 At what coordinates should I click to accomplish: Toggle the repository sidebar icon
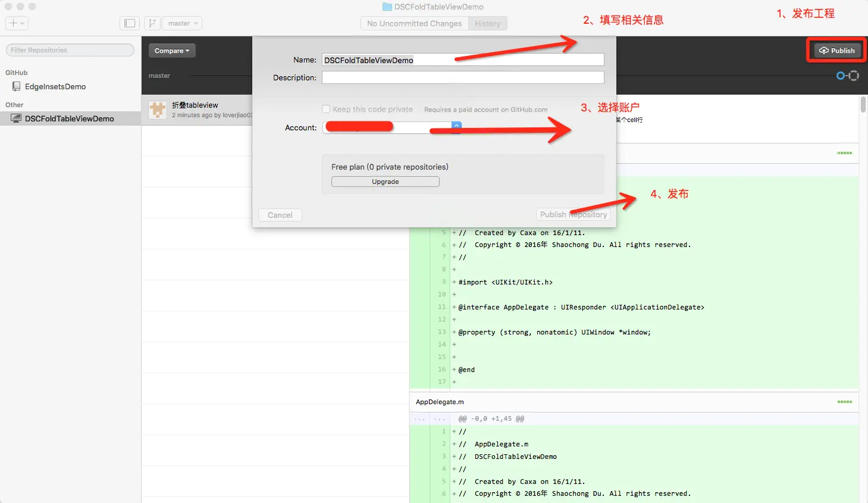coord(130,23)
